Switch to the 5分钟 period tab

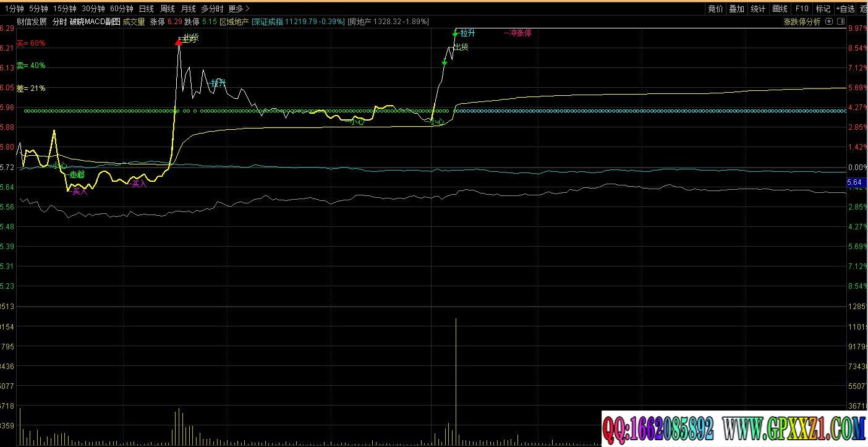click(38, 9)
